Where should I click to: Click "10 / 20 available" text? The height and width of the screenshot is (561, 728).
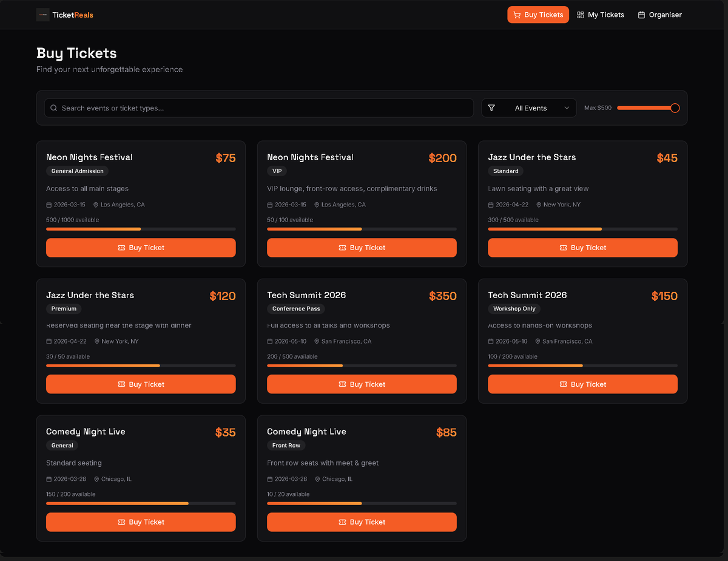[288, 494]
